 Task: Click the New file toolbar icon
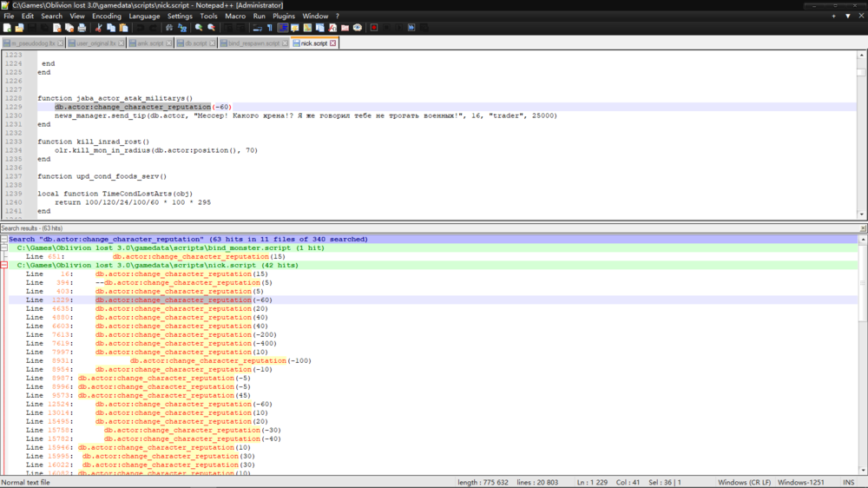tap(7, 28)
